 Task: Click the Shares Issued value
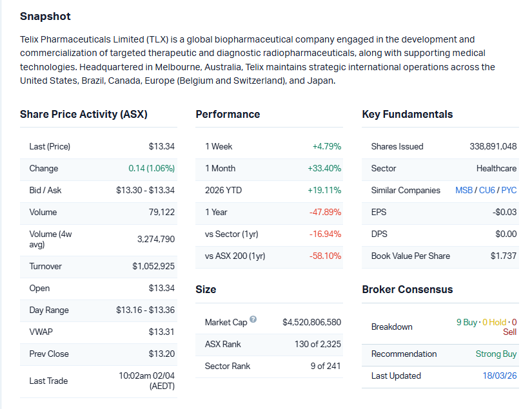[493, 146]
